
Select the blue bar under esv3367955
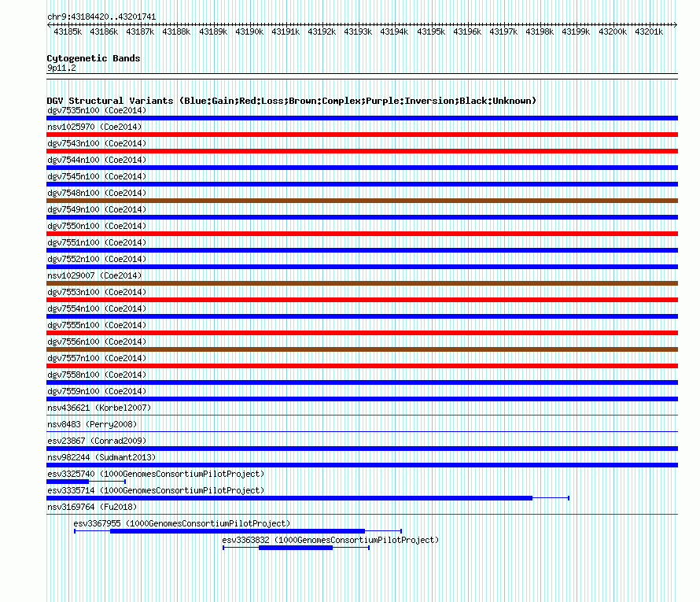pos(238,531)
